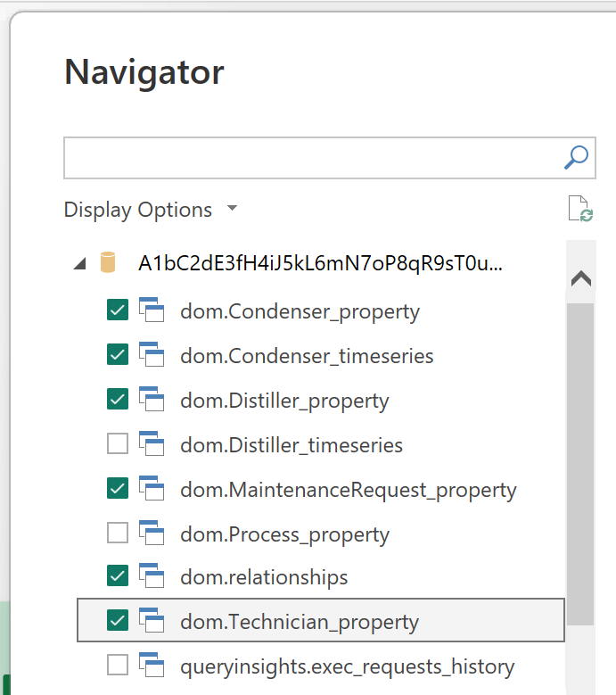Uncheck the dom.Technician_property checkbox

(118, 620)
